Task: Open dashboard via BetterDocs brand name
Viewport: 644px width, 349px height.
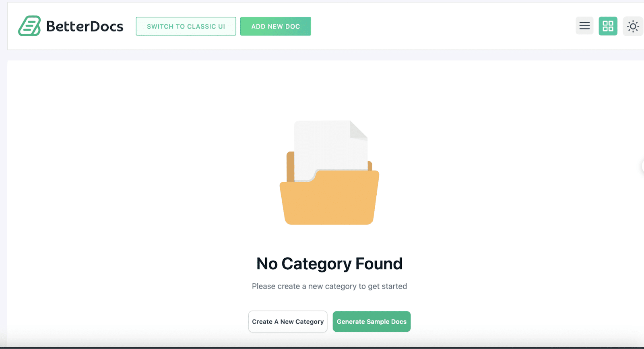Action: coord(85,26)
